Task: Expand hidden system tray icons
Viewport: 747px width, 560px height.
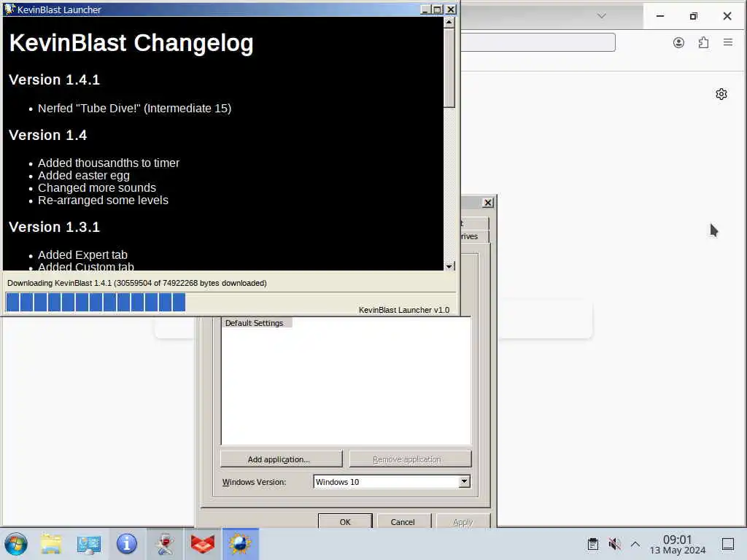Action: 635,544
